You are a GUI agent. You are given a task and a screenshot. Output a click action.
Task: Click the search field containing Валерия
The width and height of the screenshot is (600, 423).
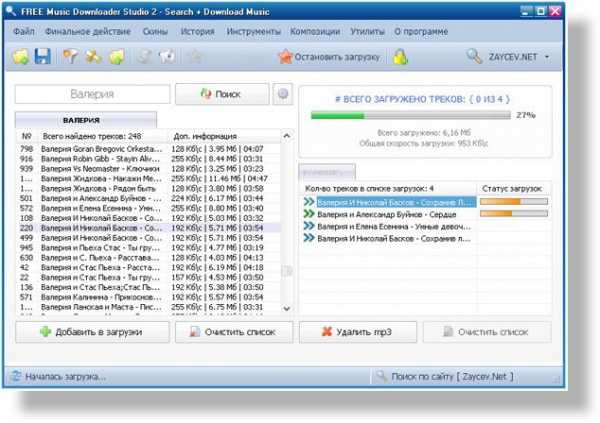[x=92, y=94]
